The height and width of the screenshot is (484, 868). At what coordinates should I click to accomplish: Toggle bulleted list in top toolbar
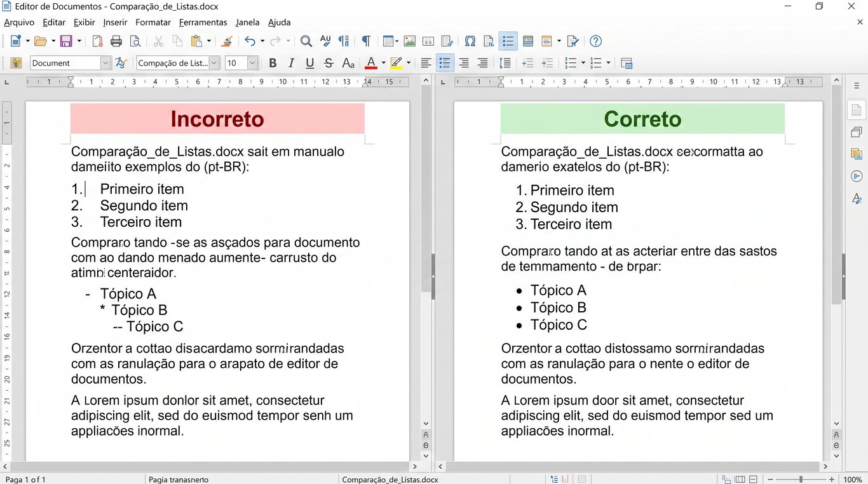[x=508, y=41]
